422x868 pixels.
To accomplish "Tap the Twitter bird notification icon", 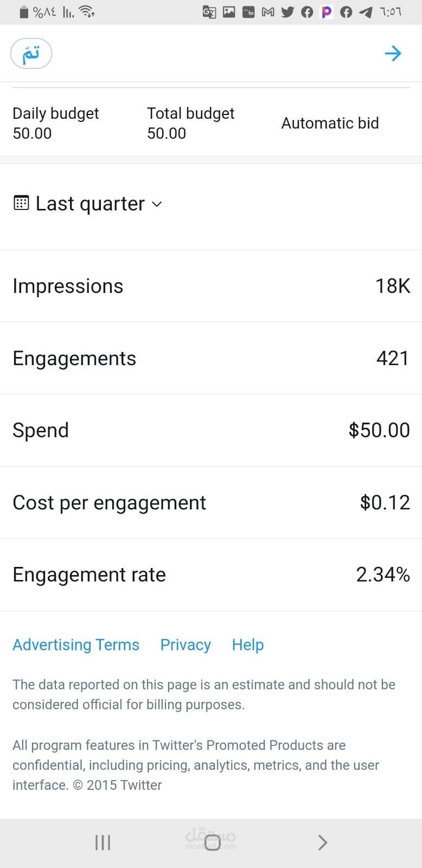I will click(287, 11).
